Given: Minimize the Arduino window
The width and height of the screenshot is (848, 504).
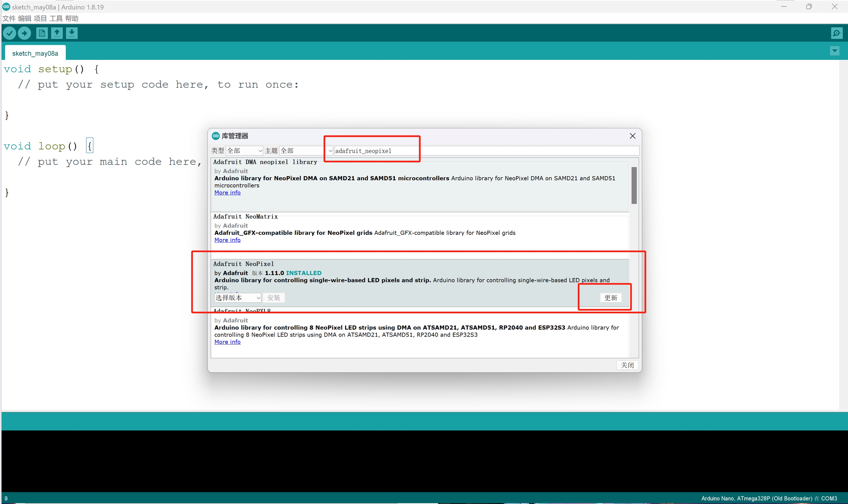Looking at the screenshot, I should tap(784, 6).
